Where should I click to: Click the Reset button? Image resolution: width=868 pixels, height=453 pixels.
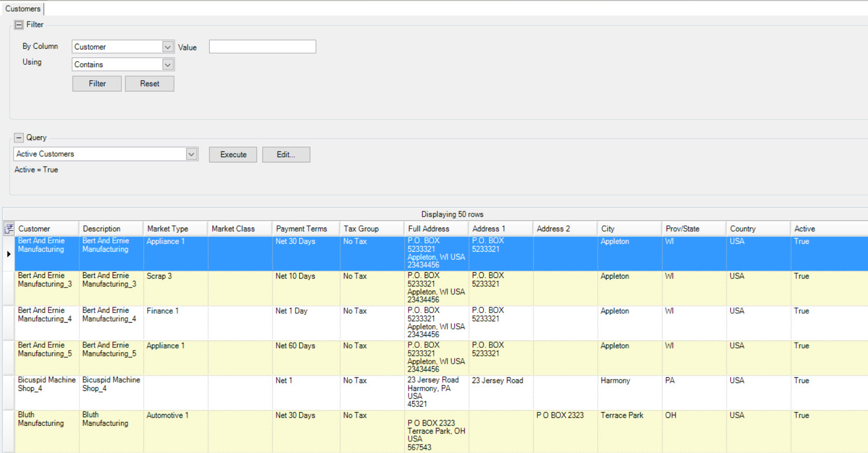pos(150,84)
